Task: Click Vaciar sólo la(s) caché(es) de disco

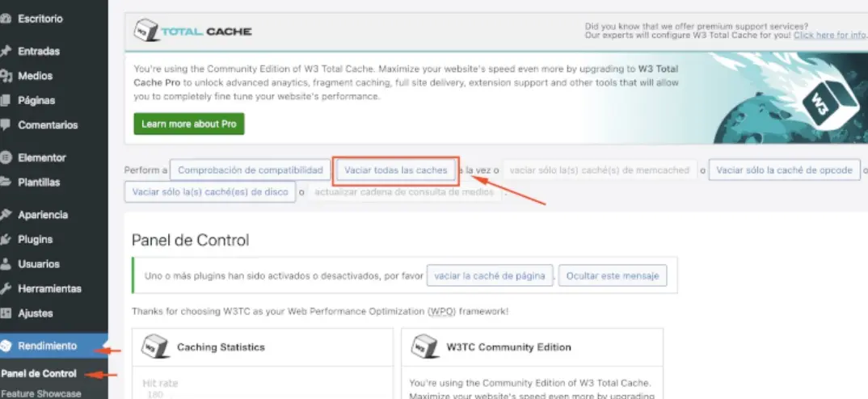Action: 210,192
